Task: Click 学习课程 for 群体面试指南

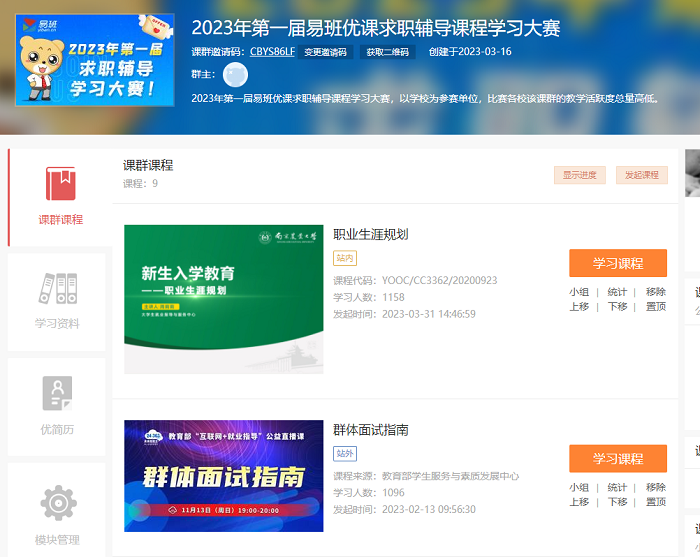Action: pos(618,458)
